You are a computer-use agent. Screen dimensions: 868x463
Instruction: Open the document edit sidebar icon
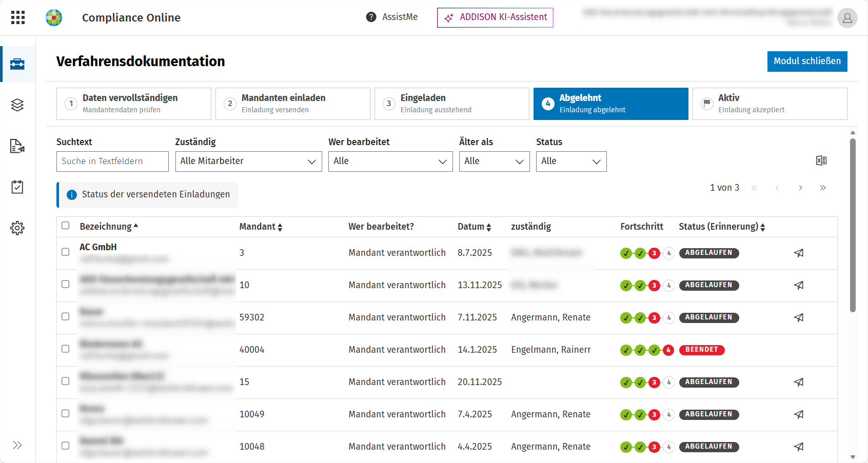coord(17,146)
